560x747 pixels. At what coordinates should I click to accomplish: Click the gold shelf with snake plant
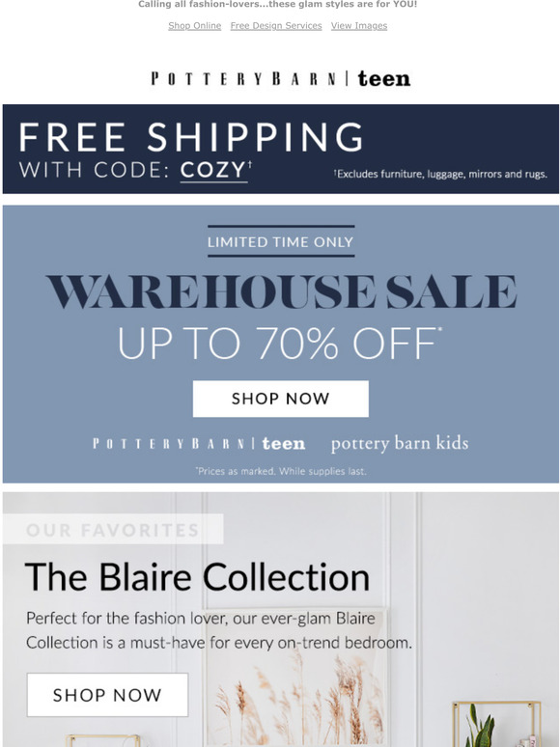click(496, 724)
